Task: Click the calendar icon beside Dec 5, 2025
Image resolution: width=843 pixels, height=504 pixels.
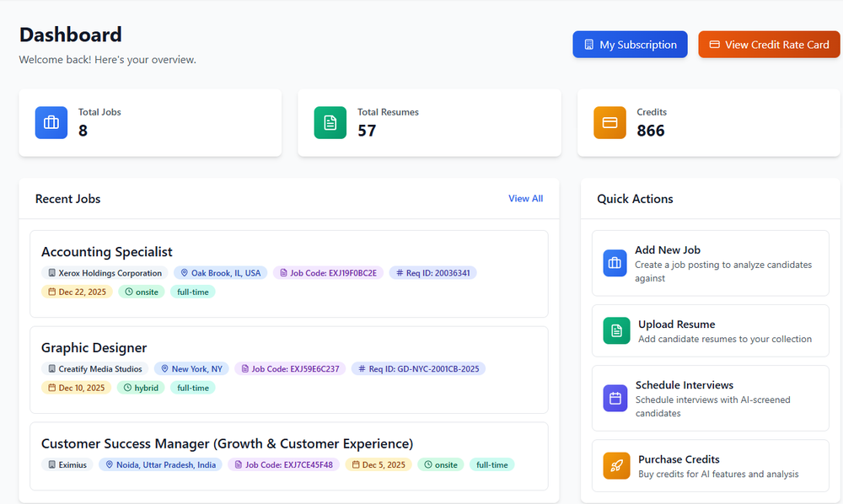Action: 356,464
